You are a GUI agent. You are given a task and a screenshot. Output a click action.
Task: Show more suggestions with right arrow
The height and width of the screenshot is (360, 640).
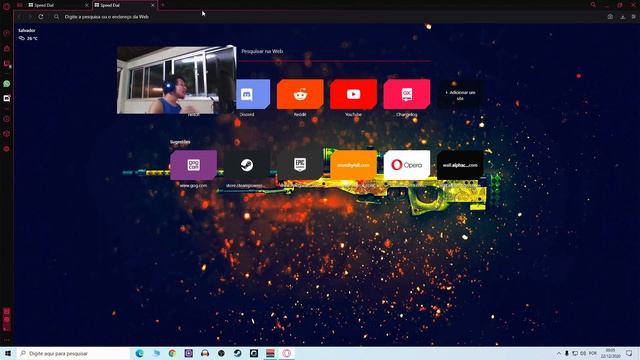coord(491,165)
